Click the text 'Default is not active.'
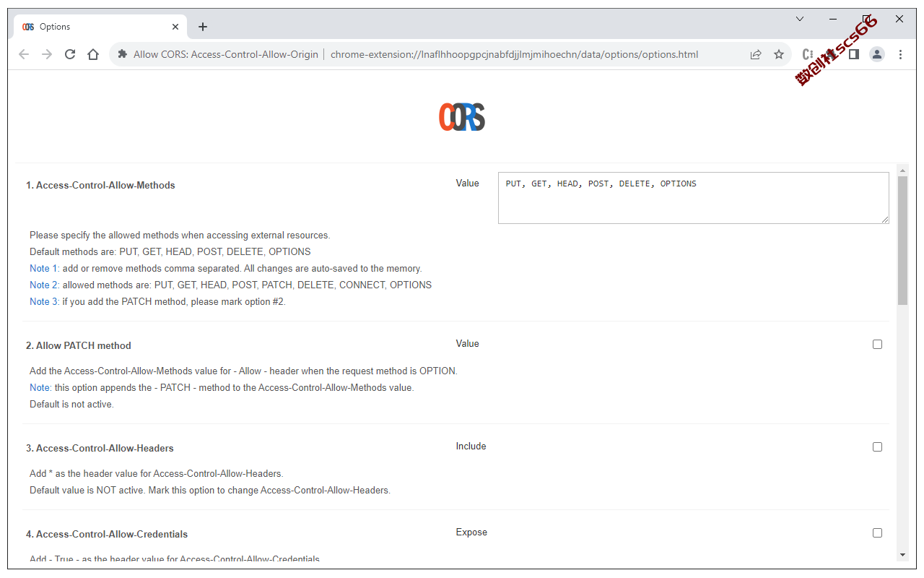Image resolution: width=924 pixels, height=578 pixels. (71, 405)
